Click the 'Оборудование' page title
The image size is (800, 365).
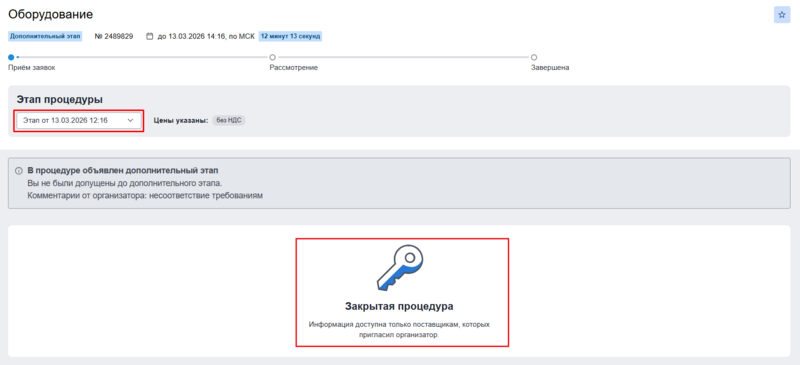coord(51,14)
